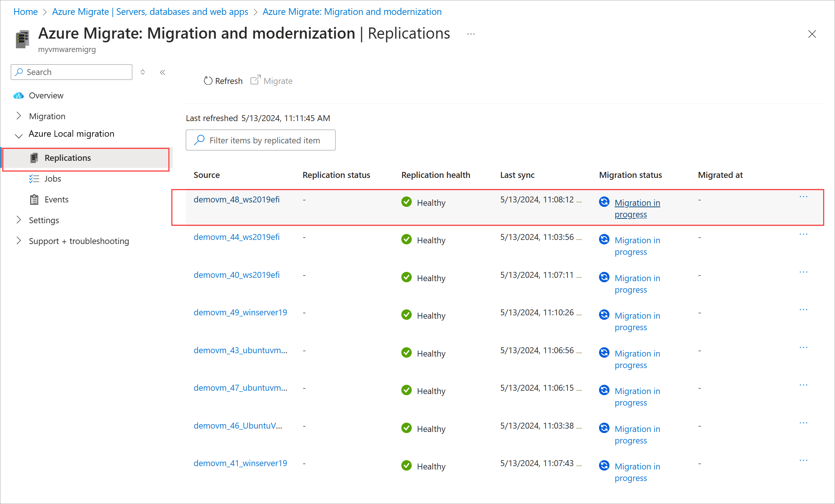Click the Refresh icon button
835x504 pixels.
(208, 81)
